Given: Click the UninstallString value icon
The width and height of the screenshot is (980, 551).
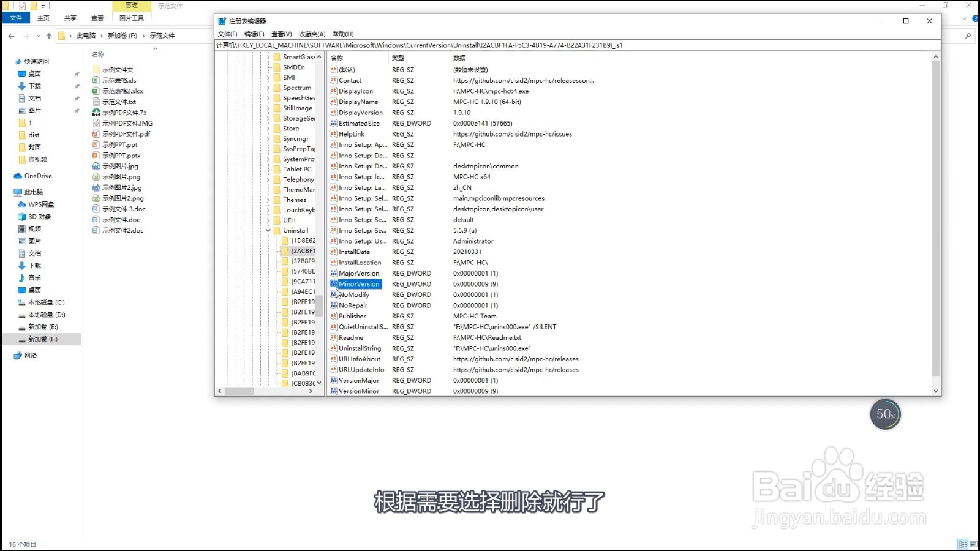Looking at the screenshot, I should pyautogui.click(x=334, y=348).
